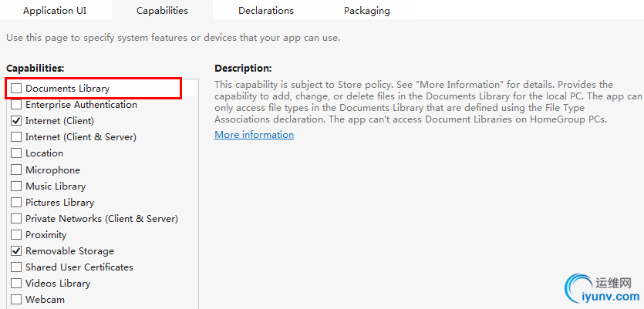Enable Microphone access capability
The width and height of the screenshot is (644, 309).
(16, 170)
